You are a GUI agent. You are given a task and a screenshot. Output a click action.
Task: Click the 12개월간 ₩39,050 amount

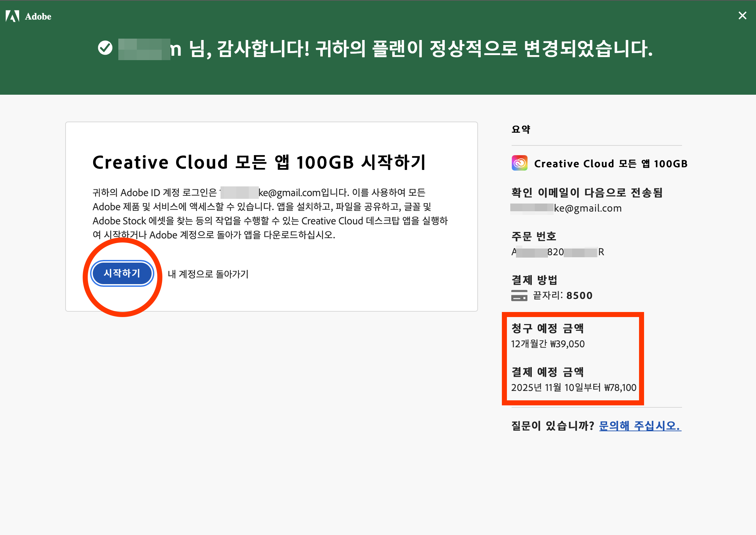coord(548,344)
